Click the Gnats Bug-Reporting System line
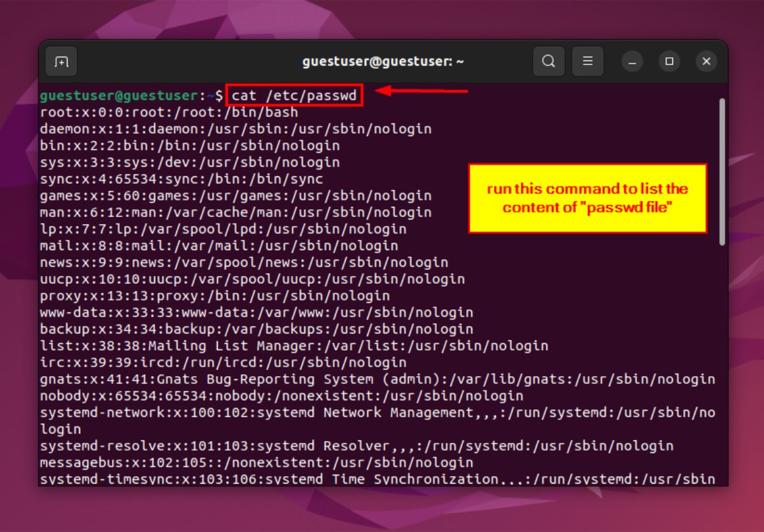Image resolution: width=764 pixels, height=532 pixels. pyautogui.click(x=377, y=379)
